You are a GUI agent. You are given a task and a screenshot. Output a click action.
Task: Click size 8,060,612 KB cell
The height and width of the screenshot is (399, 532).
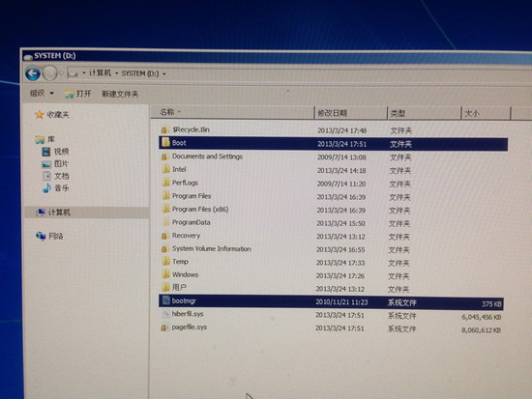coord(481,330)
